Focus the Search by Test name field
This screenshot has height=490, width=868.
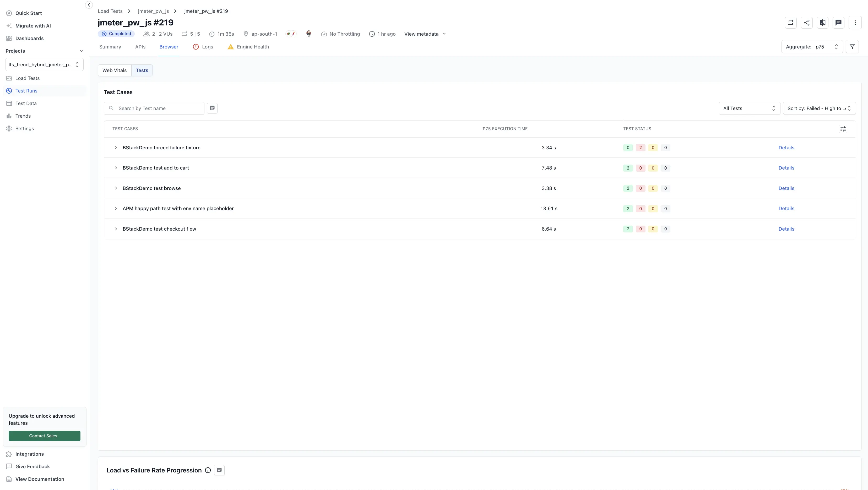point(154,108)
